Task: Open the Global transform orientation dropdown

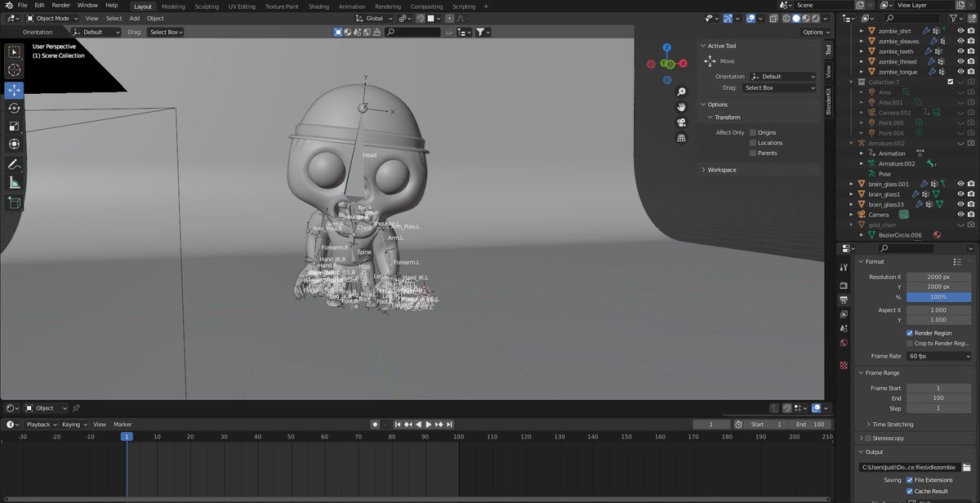Action: point(374,18)
